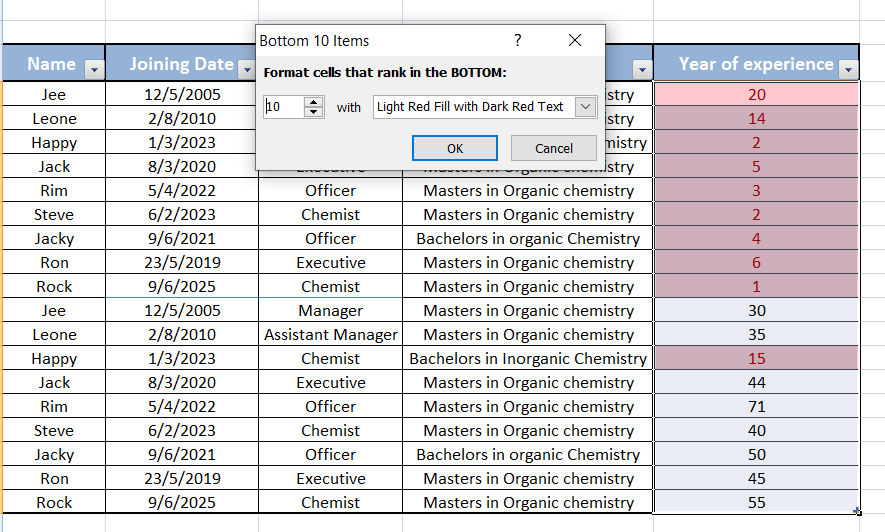Select the cell with experience value 44
The image size is (885, 532).
click(756, 382)
